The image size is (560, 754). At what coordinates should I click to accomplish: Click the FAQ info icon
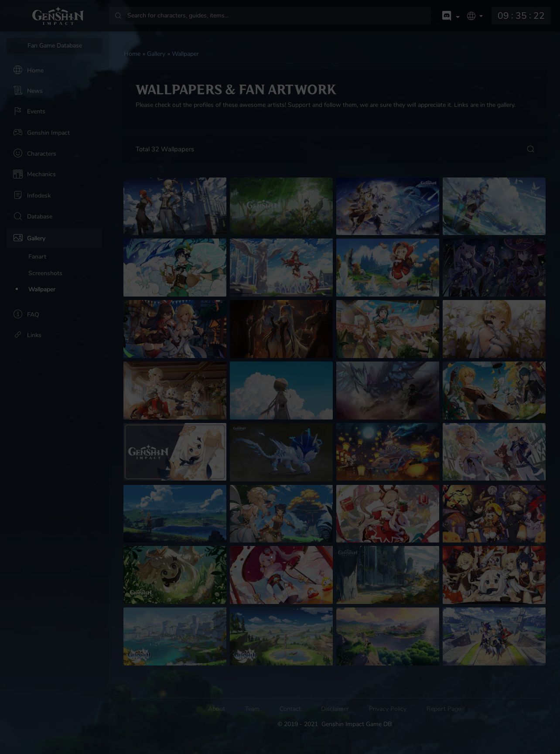point(18,314)
